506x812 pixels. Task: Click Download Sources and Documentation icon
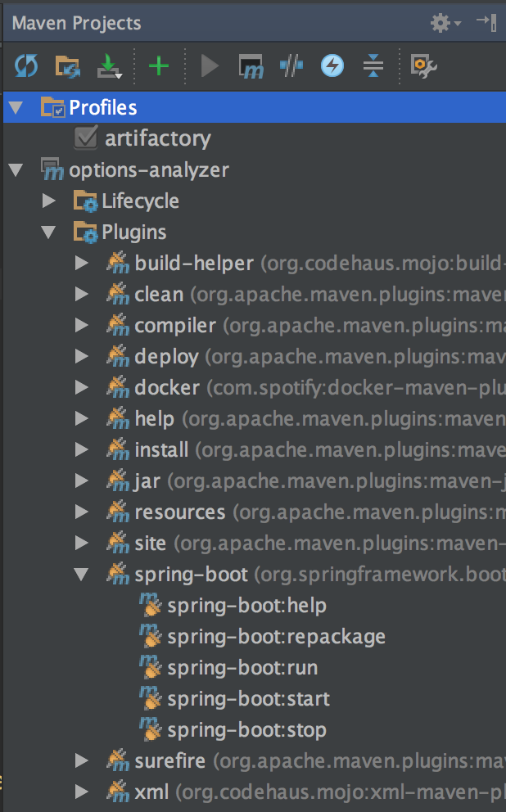109,66
